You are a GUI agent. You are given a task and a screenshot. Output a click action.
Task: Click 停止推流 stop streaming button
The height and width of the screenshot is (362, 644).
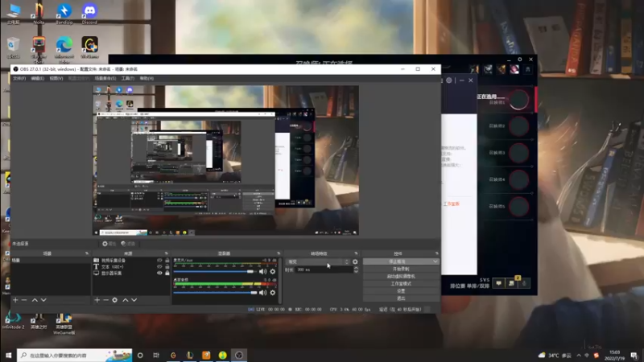tap(397, 261)
